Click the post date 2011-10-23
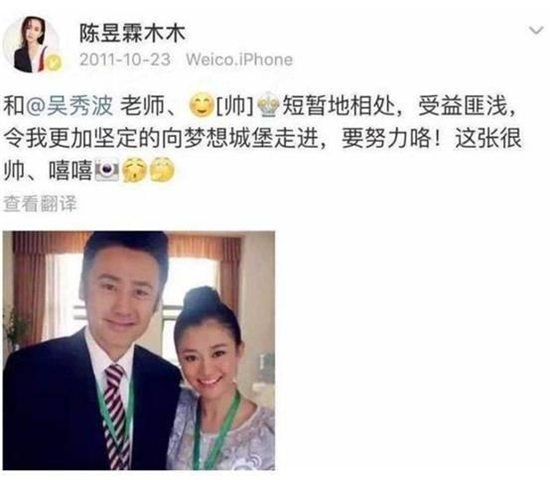 (x=125, y=60)
